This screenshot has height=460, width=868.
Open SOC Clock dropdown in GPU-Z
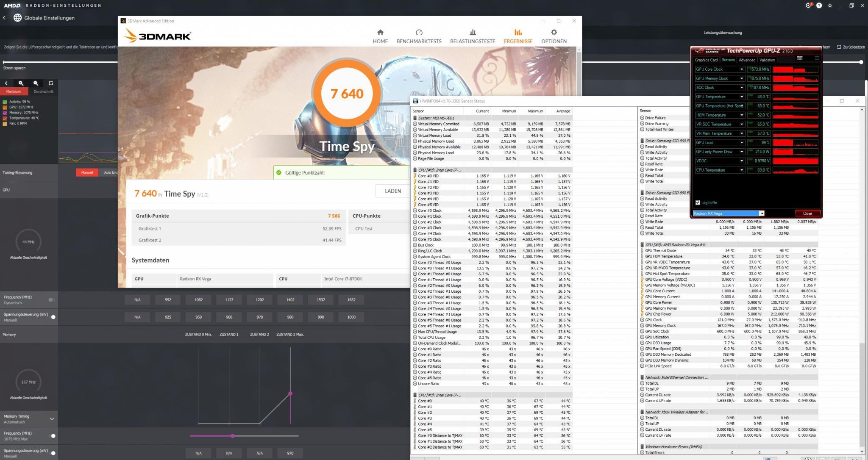(741, 88)
